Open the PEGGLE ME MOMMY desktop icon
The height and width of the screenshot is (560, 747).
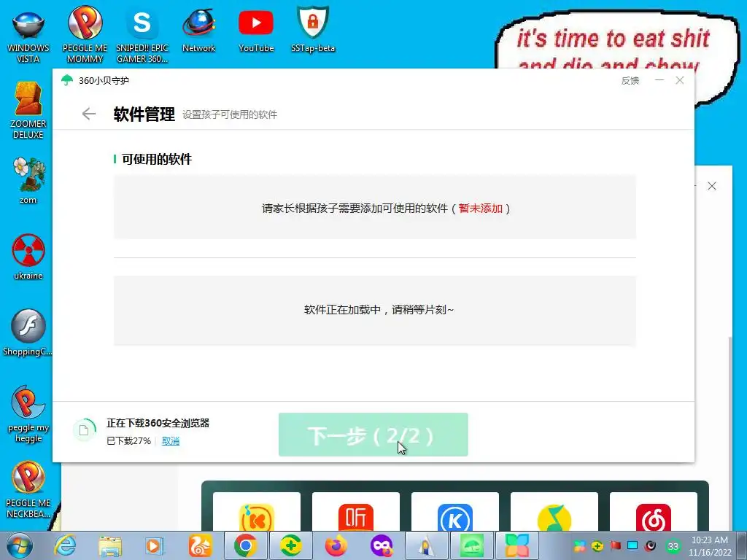[x=85, y=36]
